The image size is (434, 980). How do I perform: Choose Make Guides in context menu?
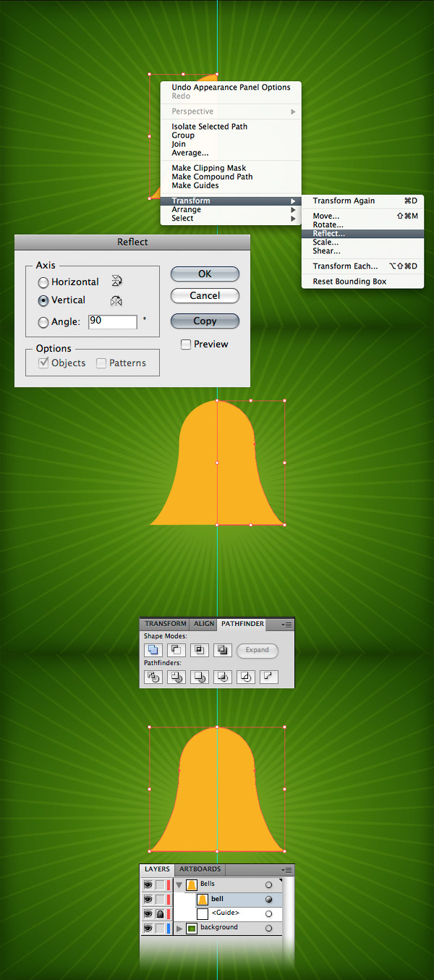(230, 185)
